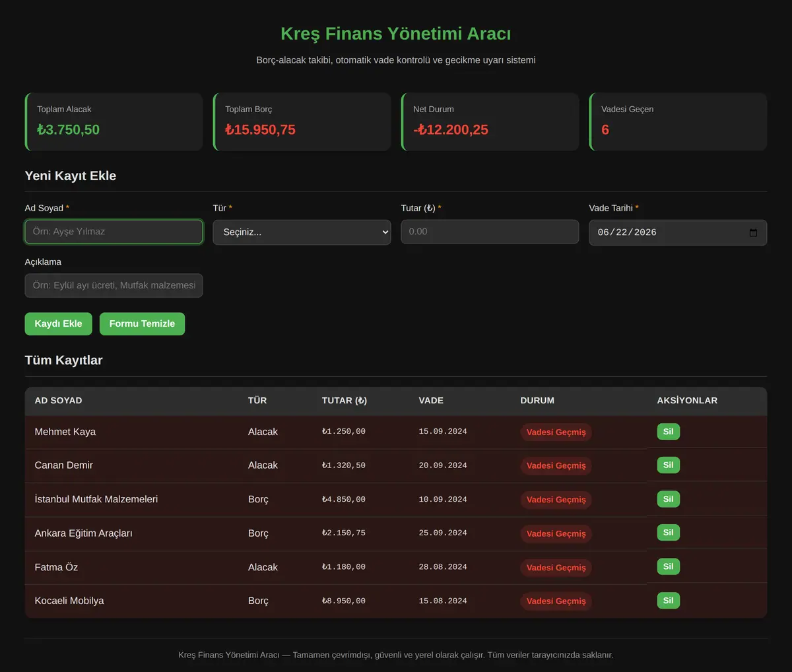The image size is (792, 672).
Task: Click Sil in the Kocaeli Mobilya row
Action: 668,601
